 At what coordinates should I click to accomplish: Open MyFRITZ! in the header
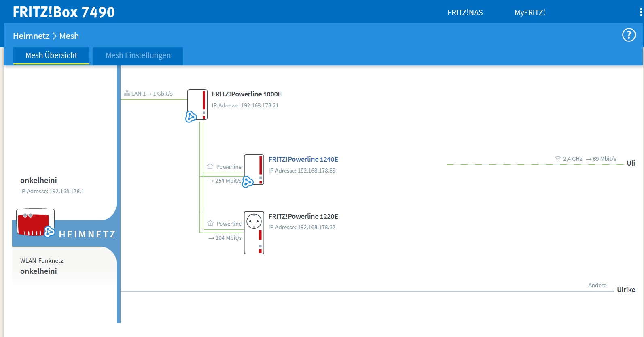530,13
